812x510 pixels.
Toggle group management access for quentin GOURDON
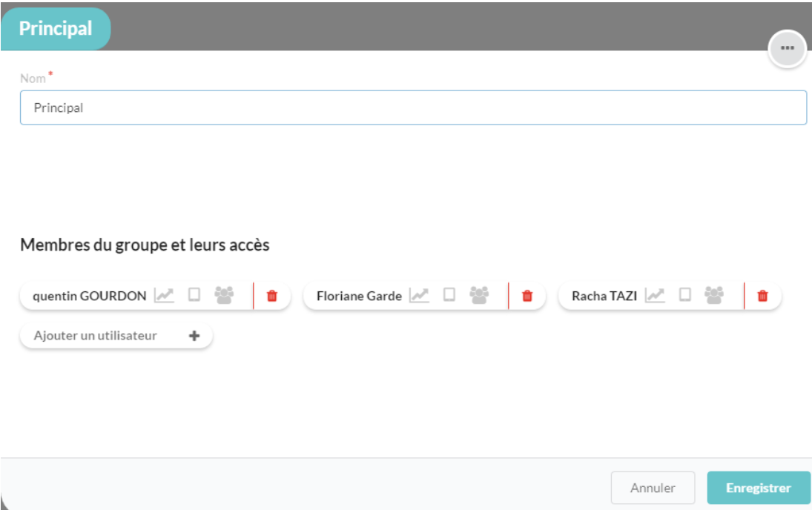(x=224, y=295)
